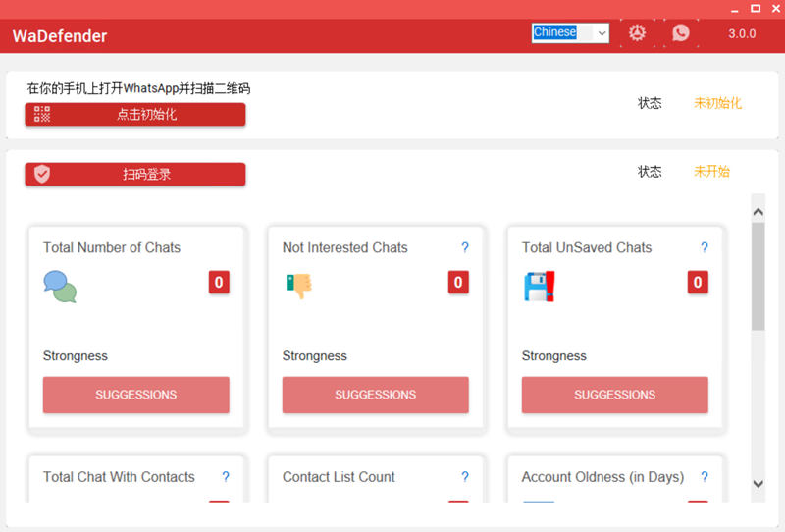This screenshot has width=785, height=532.
Task: Click the help question mark for Total Chat With Contacts
Action: pos(226,477)
